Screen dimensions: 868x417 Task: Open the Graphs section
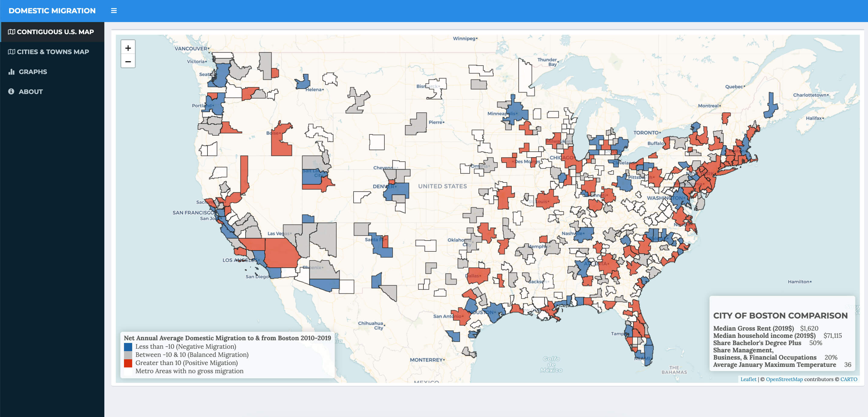coord(33,72)
